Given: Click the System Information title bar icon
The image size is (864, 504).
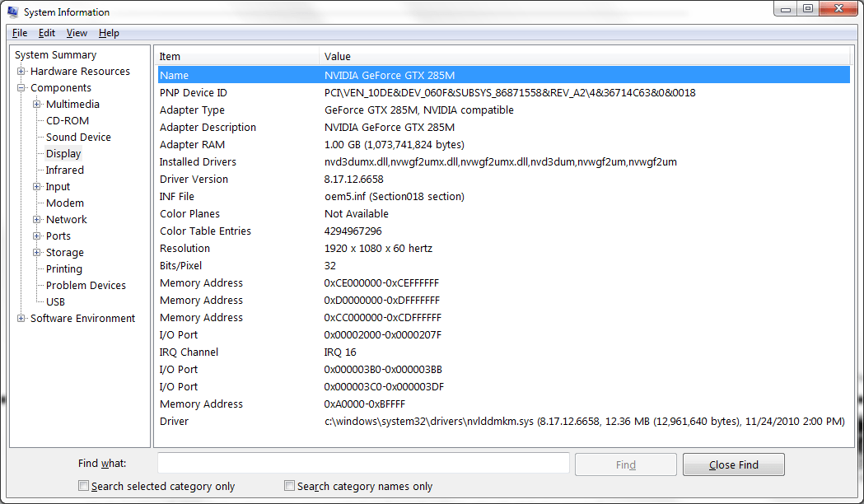Looking at the screenshot, I should coord(13,12).
